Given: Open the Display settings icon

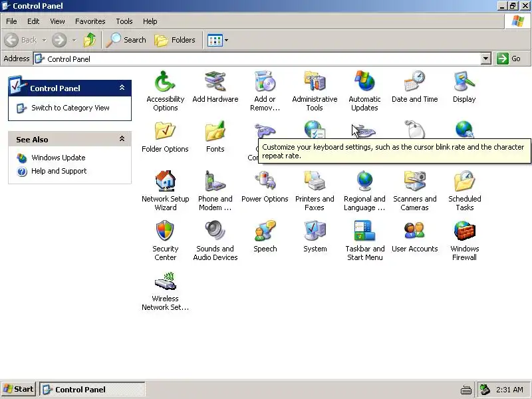Looking at the screenshot, I should 464,81.
